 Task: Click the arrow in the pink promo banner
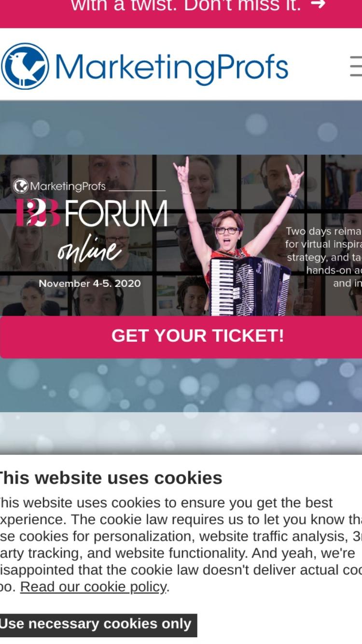(x=318, y=5)
